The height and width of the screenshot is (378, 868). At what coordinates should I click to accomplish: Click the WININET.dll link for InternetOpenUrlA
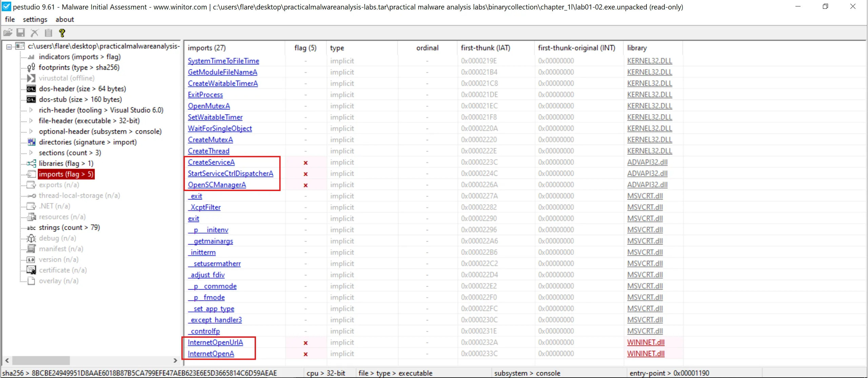coord(646,342)
